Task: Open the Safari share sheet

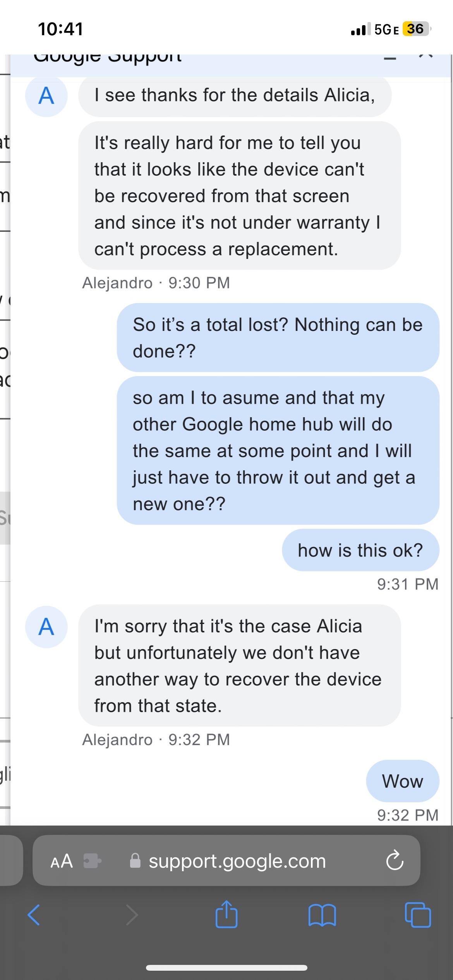Action: 226,914
